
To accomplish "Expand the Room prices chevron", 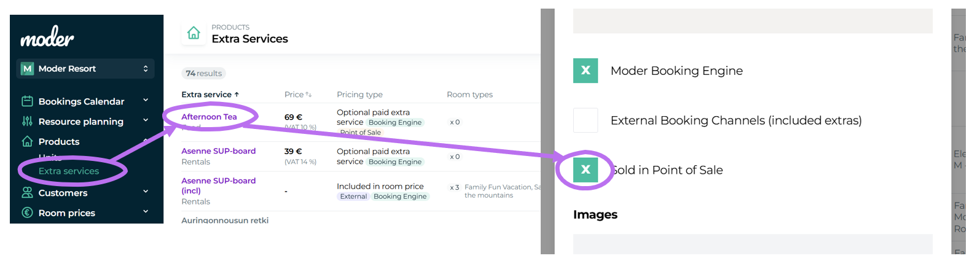I will [146, 212].
